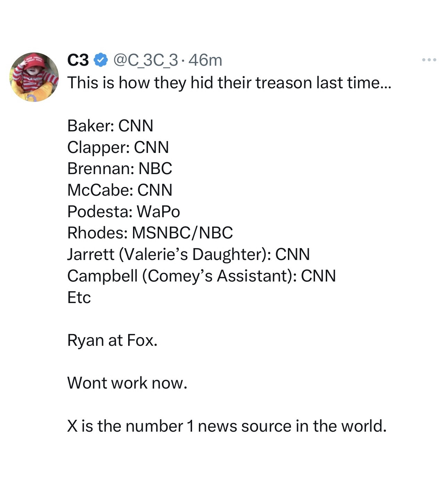Screen dimensions: 448x489
Task: Click the 'Clapper: CNN' line
Action: [x=118, y=147]
